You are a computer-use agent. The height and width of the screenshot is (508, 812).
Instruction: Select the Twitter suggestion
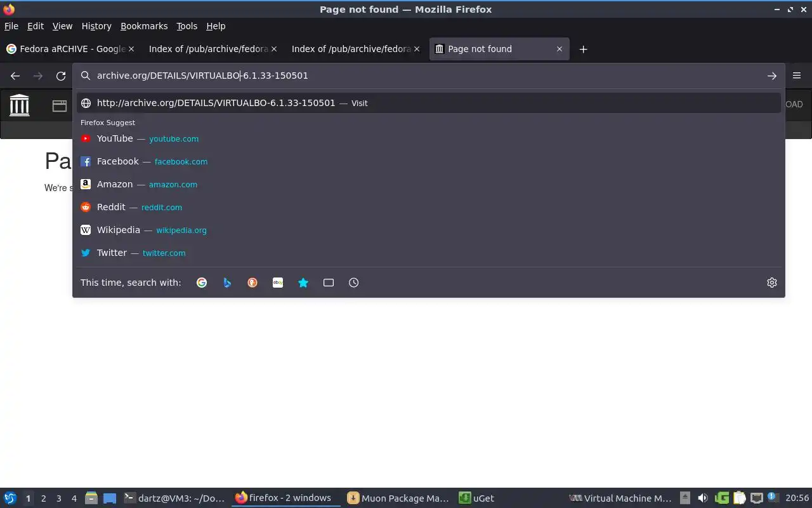click(x=428, y=253)
